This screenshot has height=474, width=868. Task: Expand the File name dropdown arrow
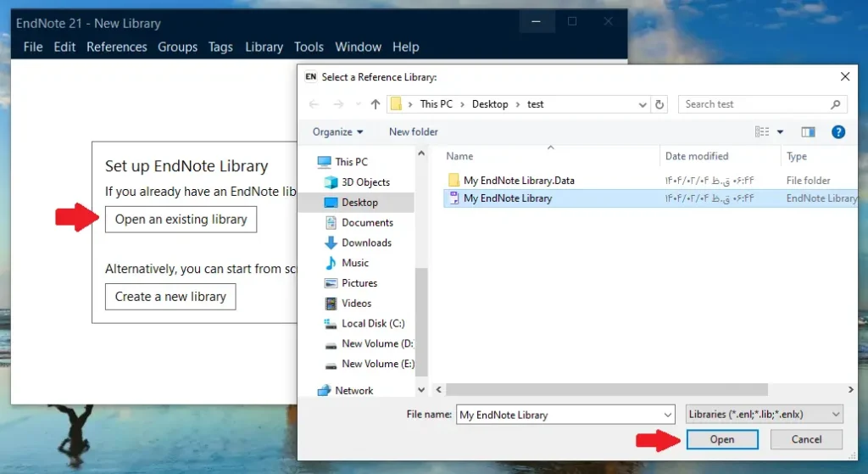(668, 415)
